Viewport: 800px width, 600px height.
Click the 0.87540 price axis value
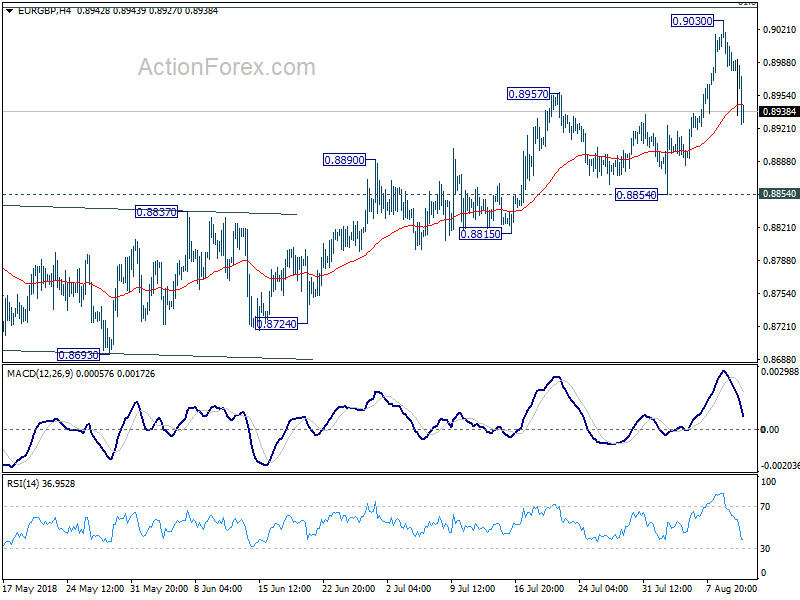[779, 294]
